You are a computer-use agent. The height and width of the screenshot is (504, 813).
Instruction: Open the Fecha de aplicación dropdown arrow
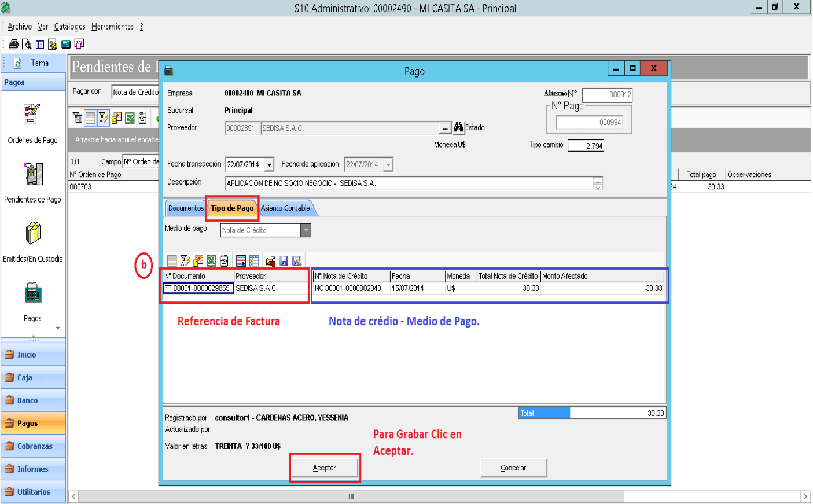click(388, 165)
